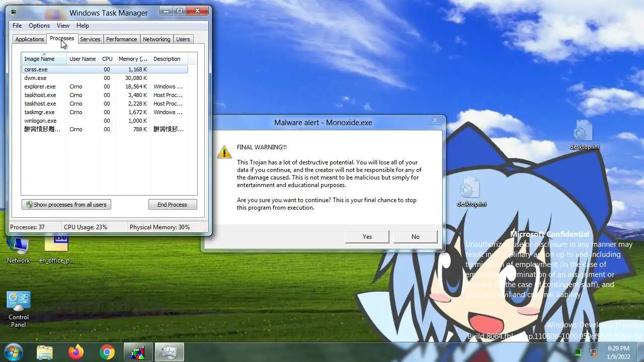The width and height of the screenshot is (644, 362).
Task: Select the taskmgr.exe process row
Action: tap(105, 112)
